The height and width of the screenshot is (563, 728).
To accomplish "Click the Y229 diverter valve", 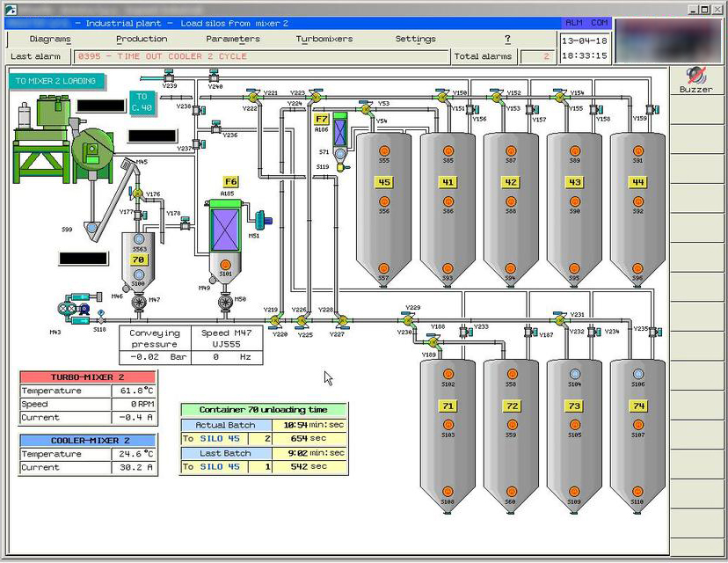I will [x=408, y=319].
